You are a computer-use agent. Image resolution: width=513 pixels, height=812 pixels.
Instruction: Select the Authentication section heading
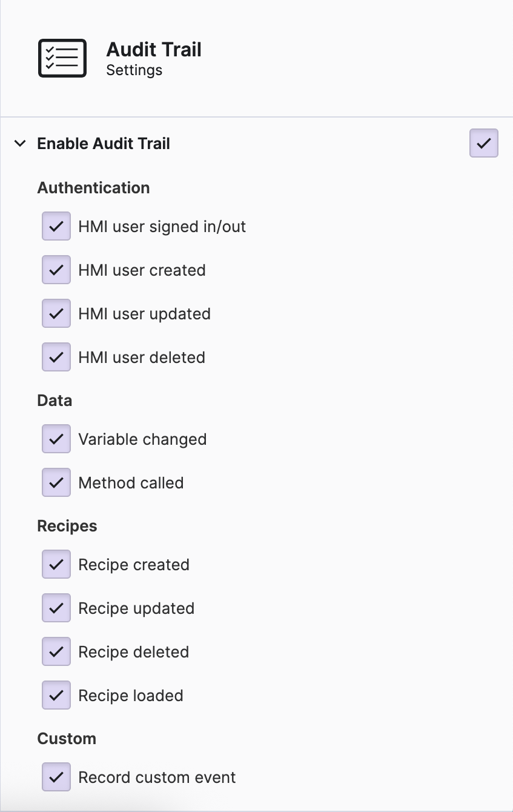pos(93,188)
